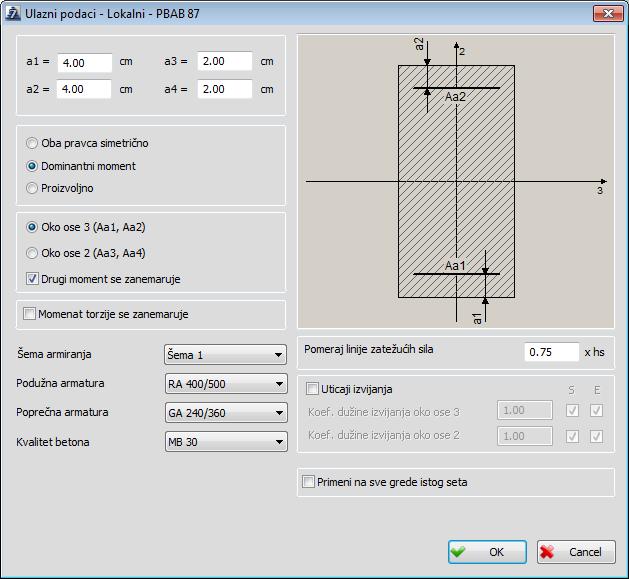Toggle S checkbox for ose 2 row

coord(572,436)
